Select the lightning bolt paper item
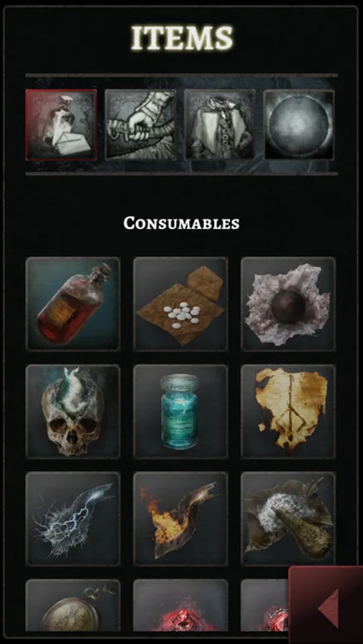Viewport: 363px width, 644px height. coord(73,519)
